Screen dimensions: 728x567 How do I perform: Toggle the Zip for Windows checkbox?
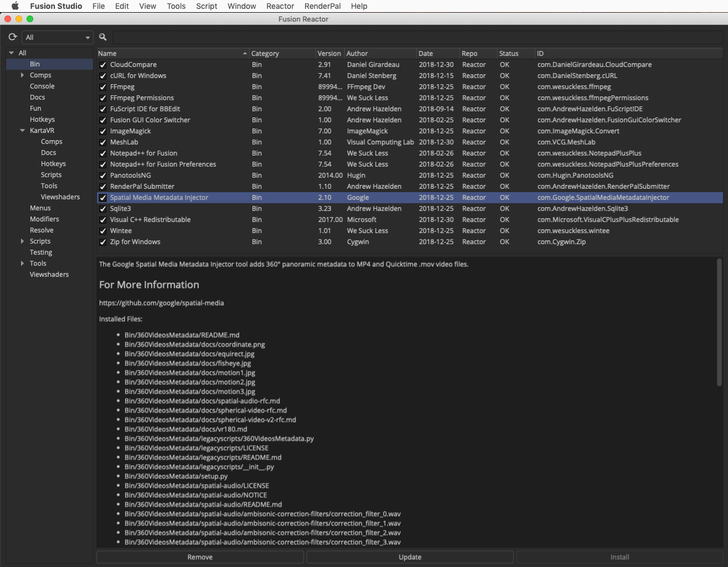click(102, 242)
